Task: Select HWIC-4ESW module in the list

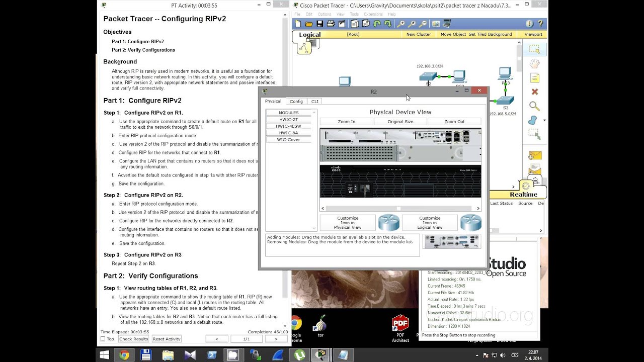Action: click(x=288, y=126)
